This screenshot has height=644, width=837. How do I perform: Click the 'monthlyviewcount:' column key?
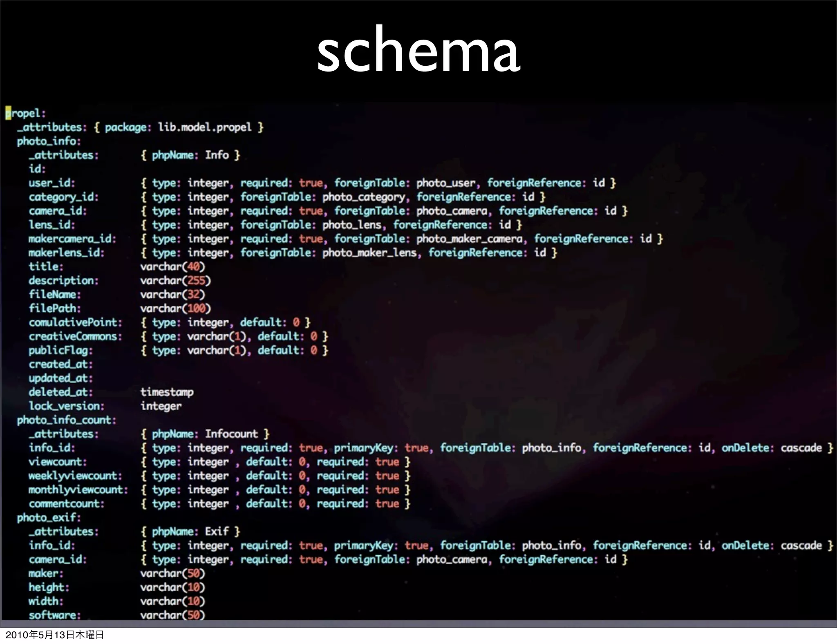78,490
